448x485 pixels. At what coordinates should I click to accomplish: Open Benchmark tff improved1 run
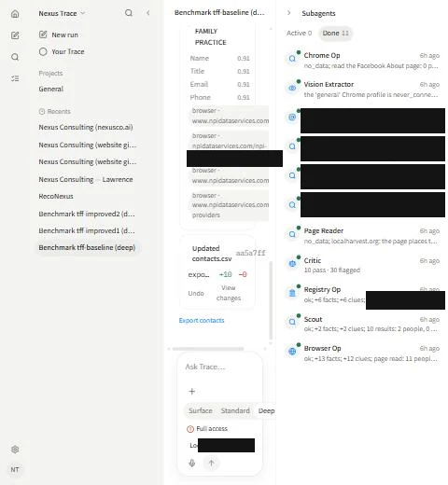(x=87, y=230)
